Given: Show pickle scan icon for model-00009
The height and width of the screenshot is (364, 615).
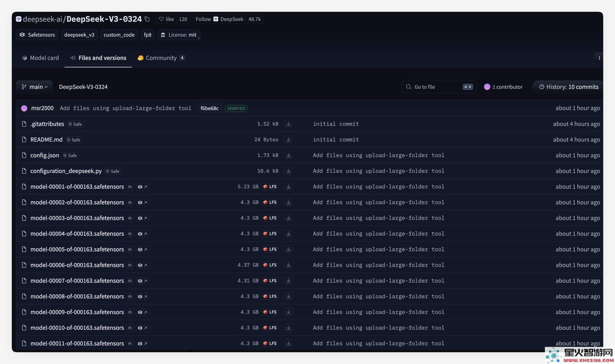Looking at the screenshot, I should pyautogui.click(x=130, y=312).
